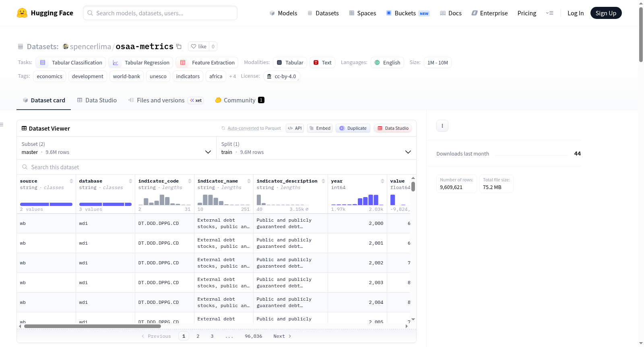The image size is (644, 347).
Task: Click the Embed button
Action: 320,128
